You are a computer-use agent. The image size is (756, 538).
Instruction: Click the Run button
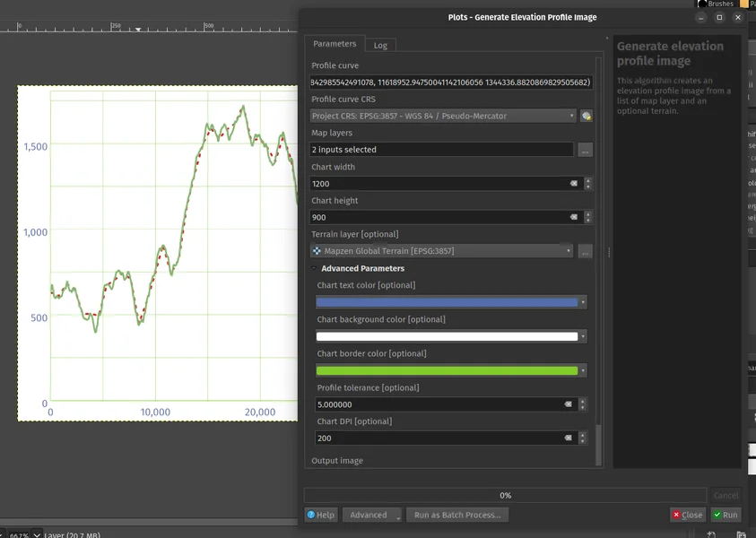[x=726, y=515]
